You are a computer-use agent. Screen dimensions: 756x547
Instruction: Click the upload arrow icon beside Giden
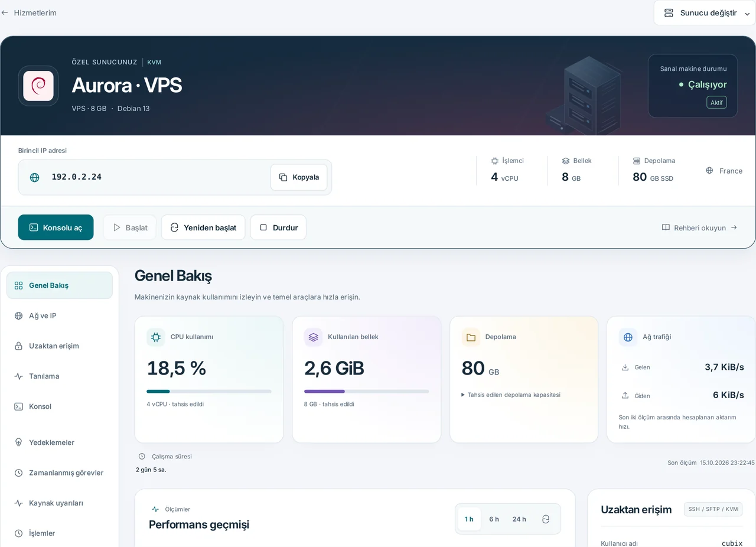(625, 395)
